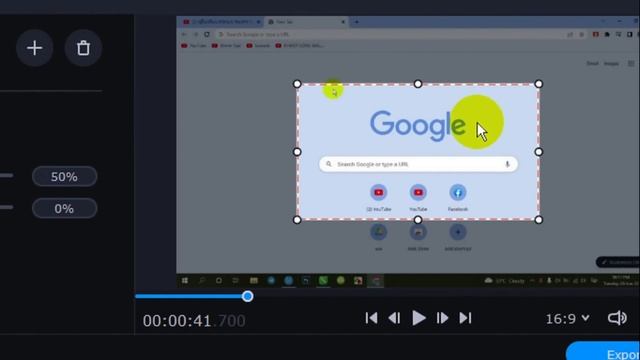Viewport: 640px width, 360px height.
Task: Click the Google logo in the preview
Action: 418,126
